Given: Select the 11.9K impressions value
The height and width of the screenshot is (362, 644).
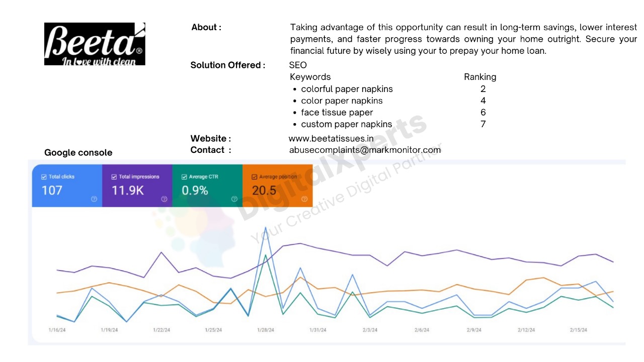Looking at the screenshot, I should click(127, 190).
